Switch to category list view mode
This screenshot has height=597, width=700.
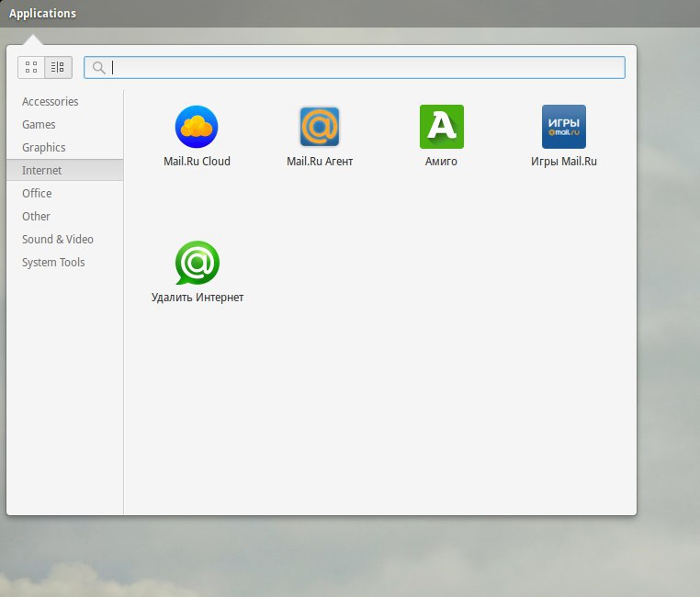[x=58, y=67]
